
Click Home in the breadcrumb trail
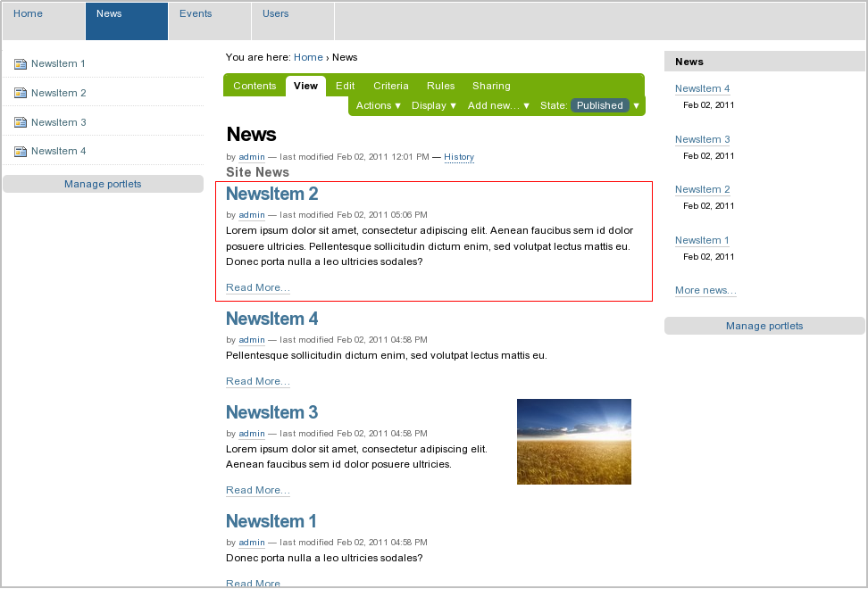coord(308,57)
